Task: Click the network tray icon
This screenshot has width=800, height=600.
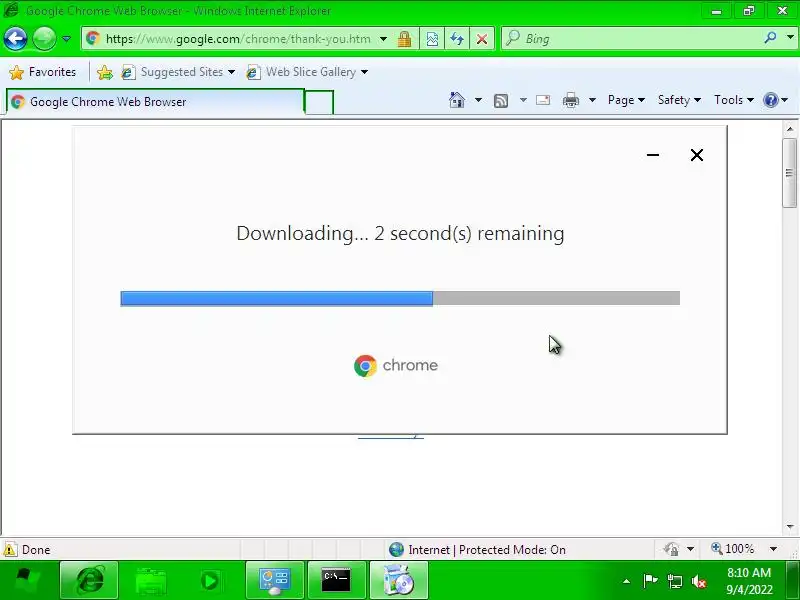Action: (674, 581)
